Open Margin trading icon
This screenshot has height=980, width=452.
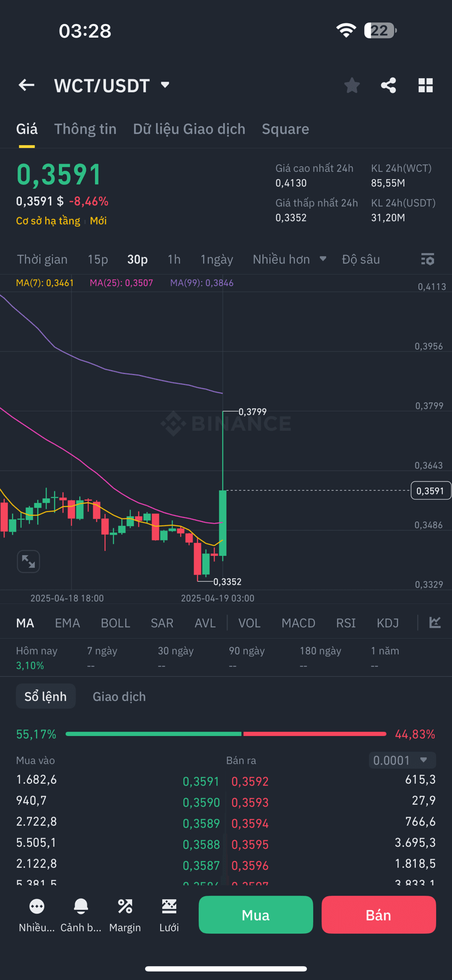[125, 915]
